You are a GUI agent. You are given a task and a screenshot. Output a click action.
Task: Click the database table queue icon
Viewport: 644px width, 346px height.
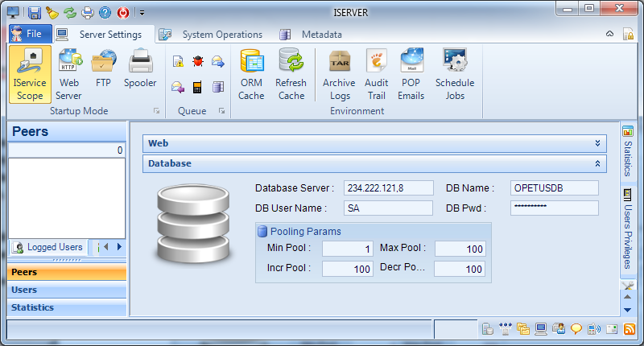pos(218,87)
